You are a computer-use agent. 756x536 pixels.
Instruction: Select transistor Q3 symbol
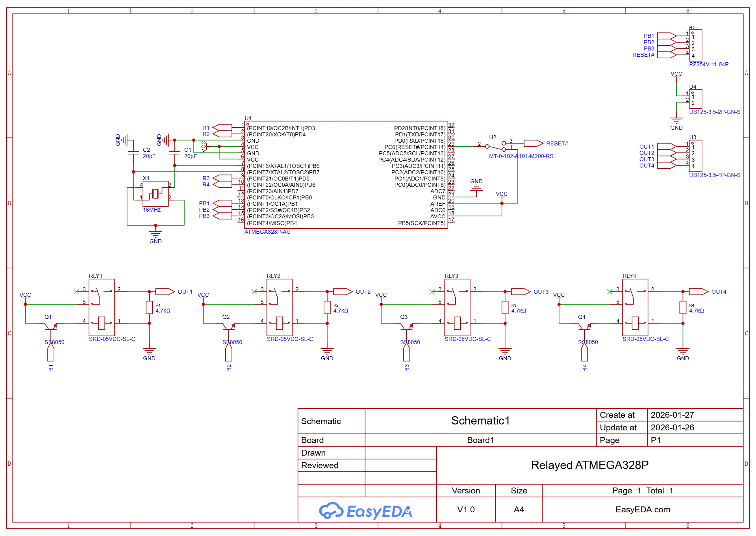pyautogui.click(x=407, y=326)
